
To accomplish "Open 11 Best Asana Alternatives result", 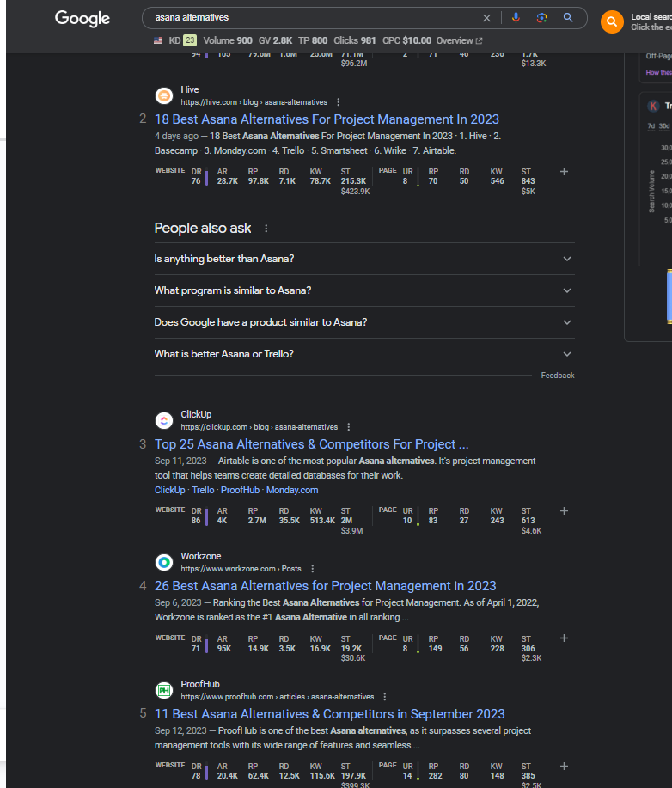I will 330,714.
